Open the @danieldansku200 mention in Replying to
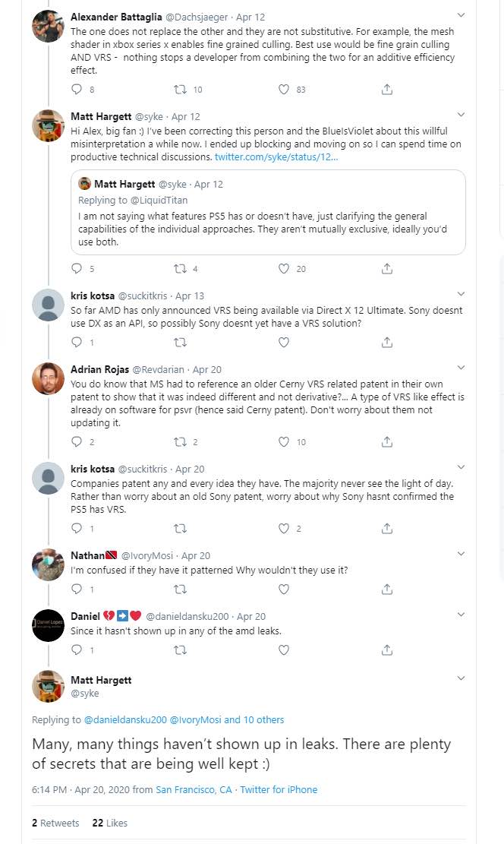The height and width of the screenshot is (844, 504). tap(125, 719)
